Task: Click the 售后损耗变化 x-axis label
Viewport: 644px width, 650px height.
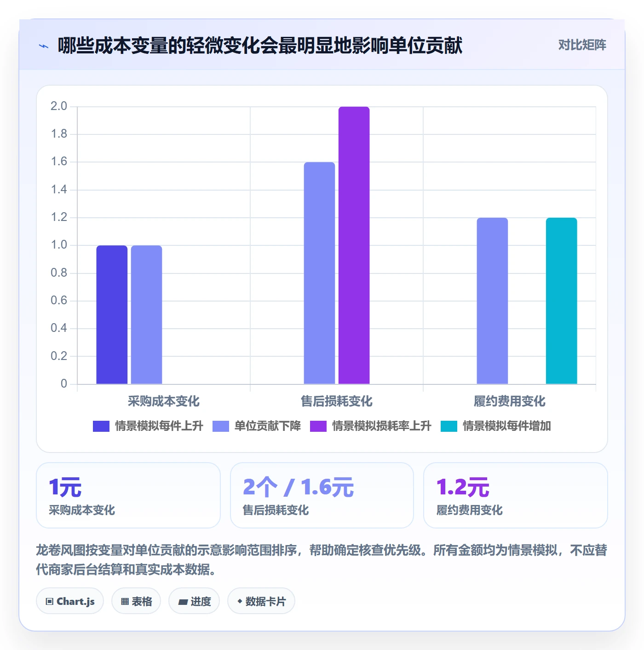Action: [x=337, y=401]
